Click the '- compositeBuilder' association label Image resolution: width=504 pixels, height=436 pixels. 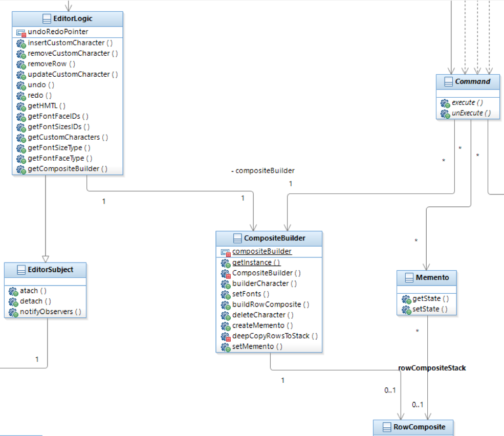pos(262,171)
